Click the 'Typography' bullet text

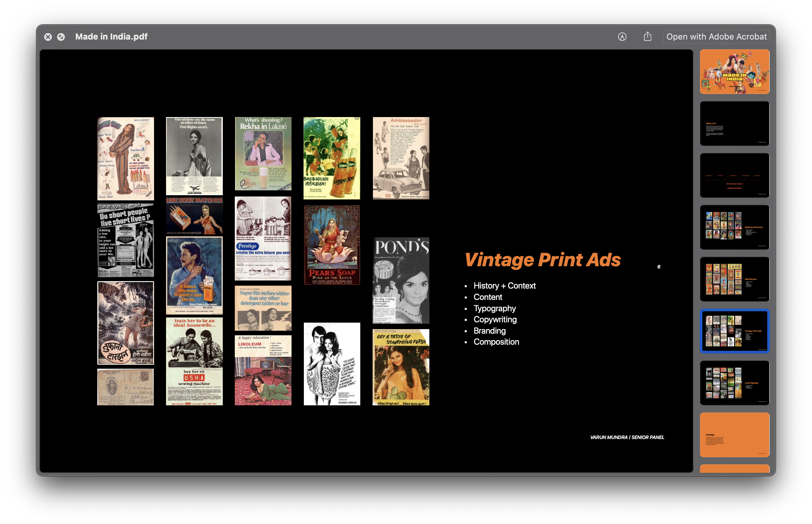[x=495, y=309]
